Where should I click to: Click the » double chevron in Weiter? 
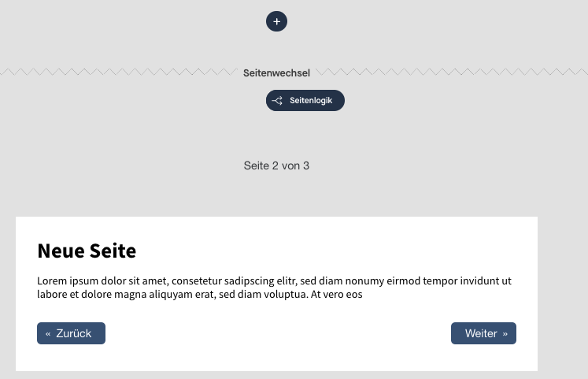coord(505,334)
